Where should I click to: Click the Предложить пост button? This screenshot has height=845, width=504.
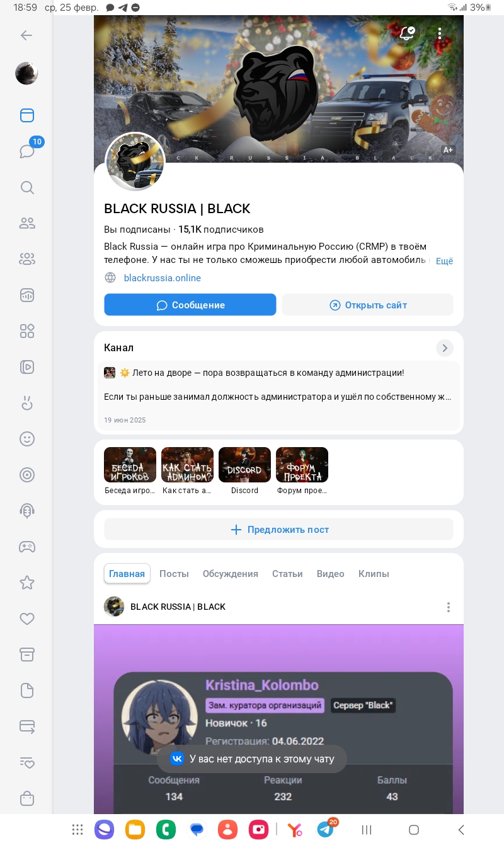pos(278,530)
